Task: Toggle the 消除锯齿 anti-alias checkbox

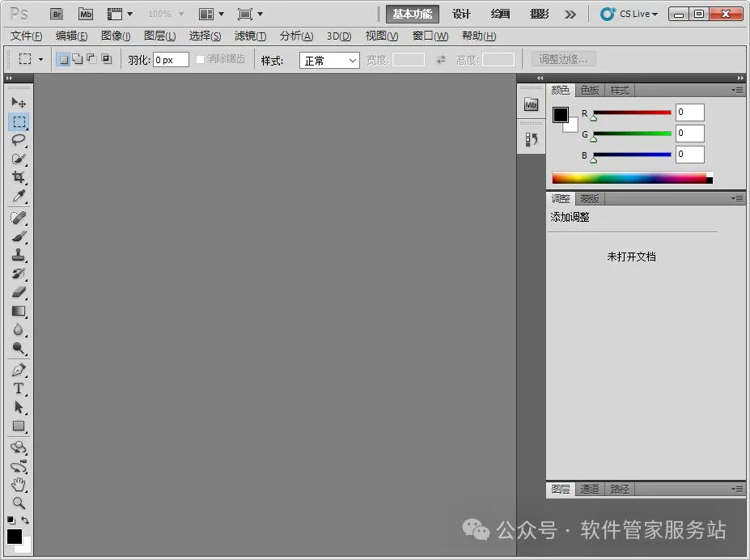Action: [x=201, y=59]
